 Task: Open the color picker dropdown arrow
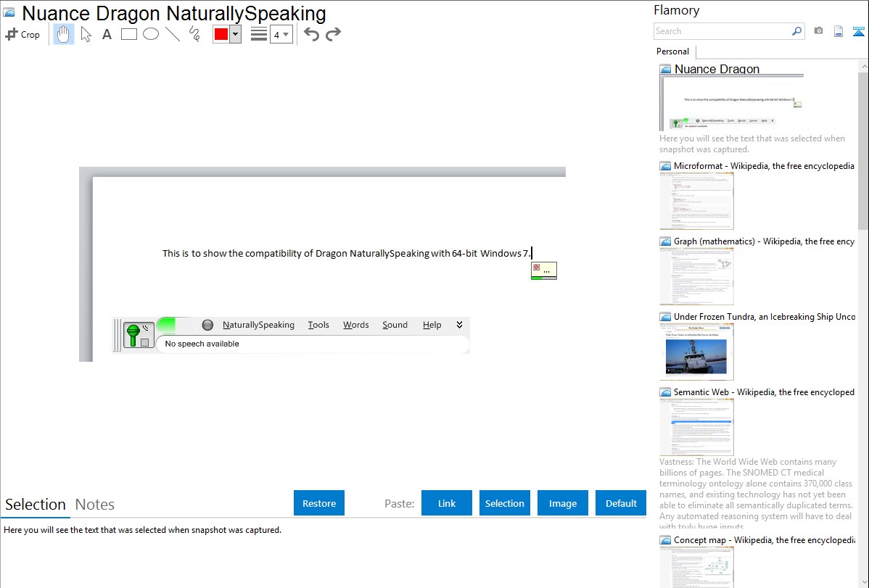(x=236, y=34)
